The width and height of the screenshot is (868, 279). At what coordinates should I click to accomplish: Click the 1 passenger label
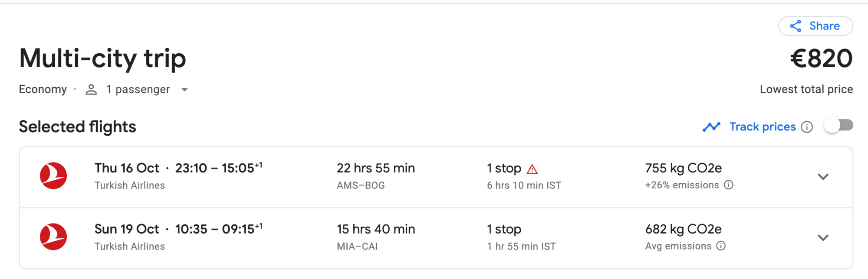click(138, 90)
